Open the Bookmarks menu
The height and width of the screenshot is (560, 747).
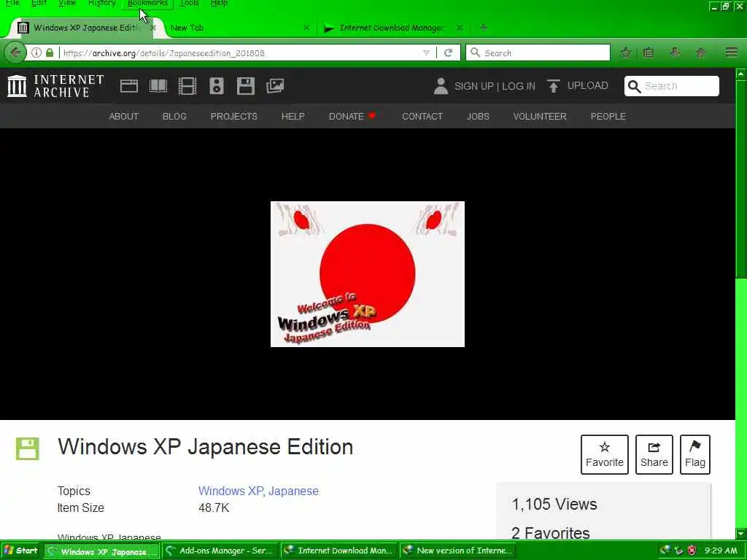point(147,3)
